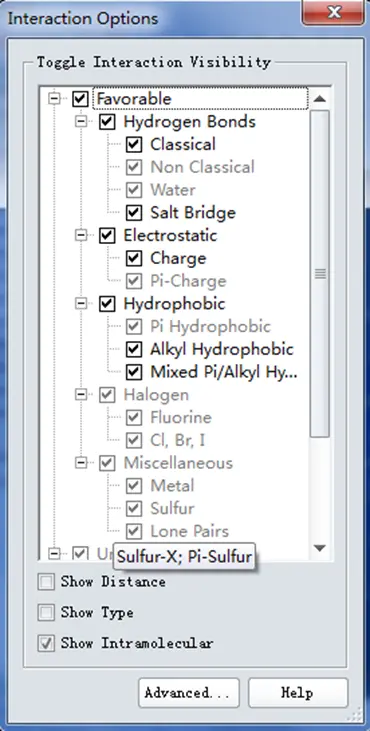Collapse the Favorable tree node
The height and width of the screenshot is (731, 370).
tap(55, 99)
